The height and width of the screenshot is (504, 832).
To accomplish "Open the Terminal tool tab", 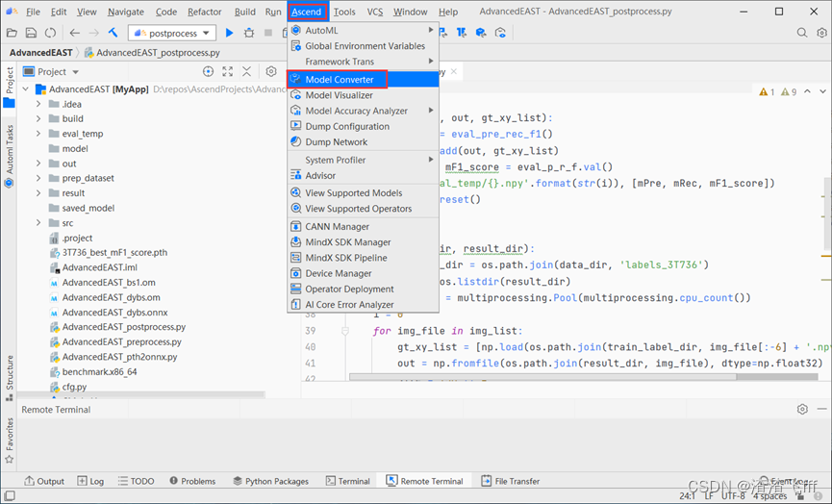I will (x=348, y=481).
